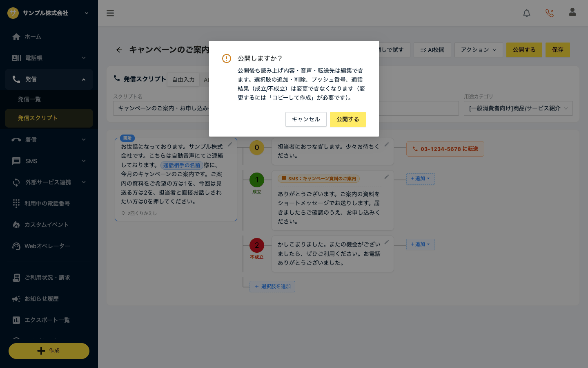Click the 作成 button in sidebar

(x=49, y=351)
